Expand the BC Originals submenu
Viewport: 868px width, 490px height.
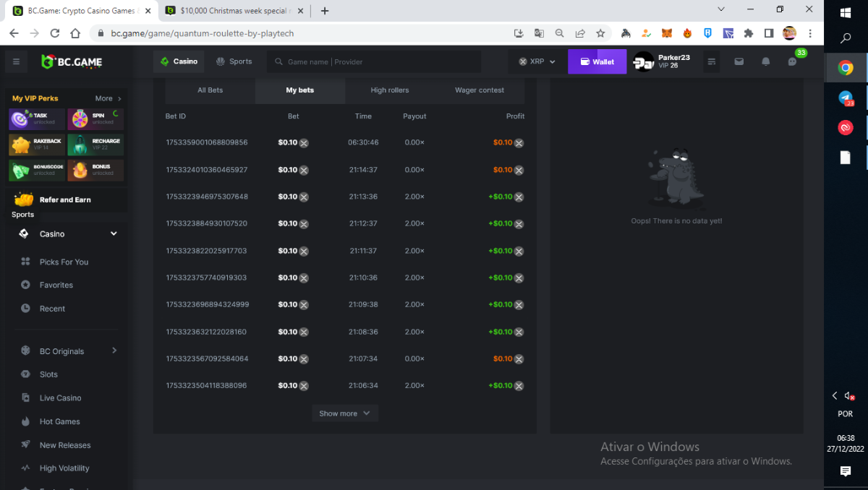114,351
